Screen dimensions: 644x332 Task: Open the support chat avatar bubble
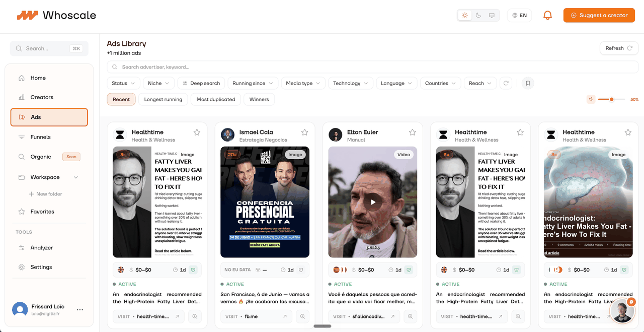[622, 311]
